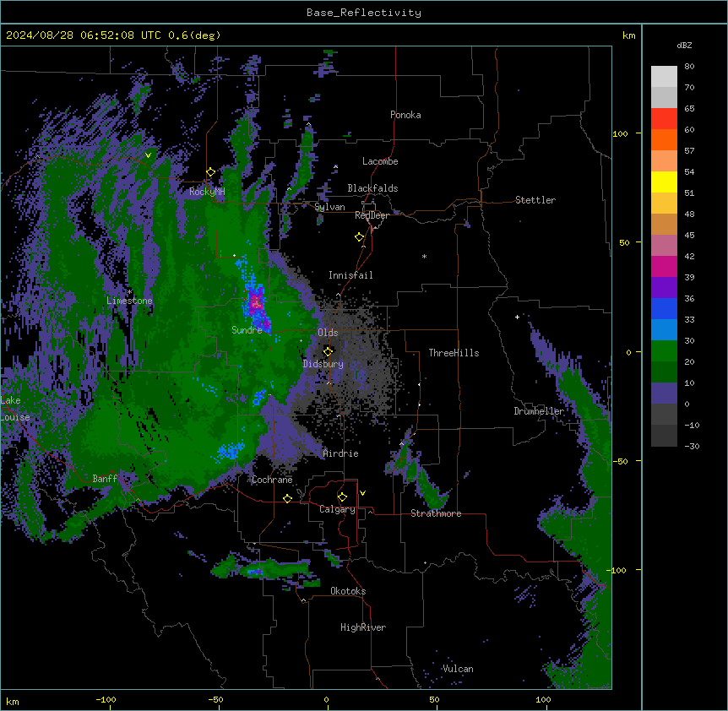Click the RockyMH label
This screenshot has height=711, width=728.
pyautogui.click(x=207, y=192)
